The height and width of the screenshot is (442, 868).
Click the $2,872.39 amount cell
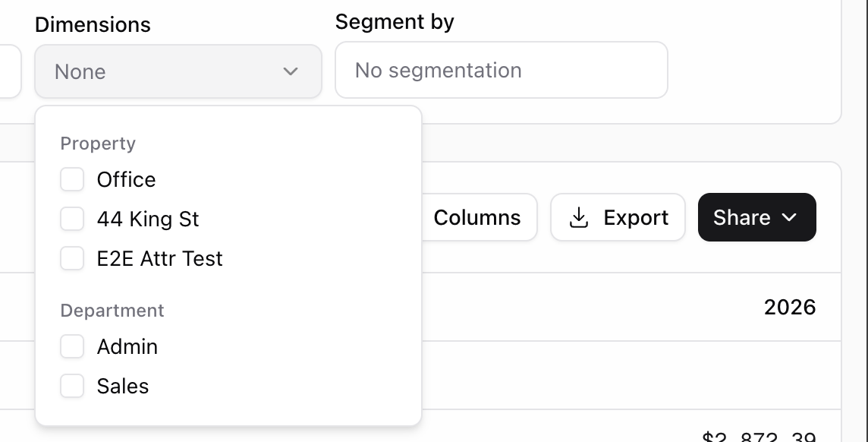coord(759,437)
